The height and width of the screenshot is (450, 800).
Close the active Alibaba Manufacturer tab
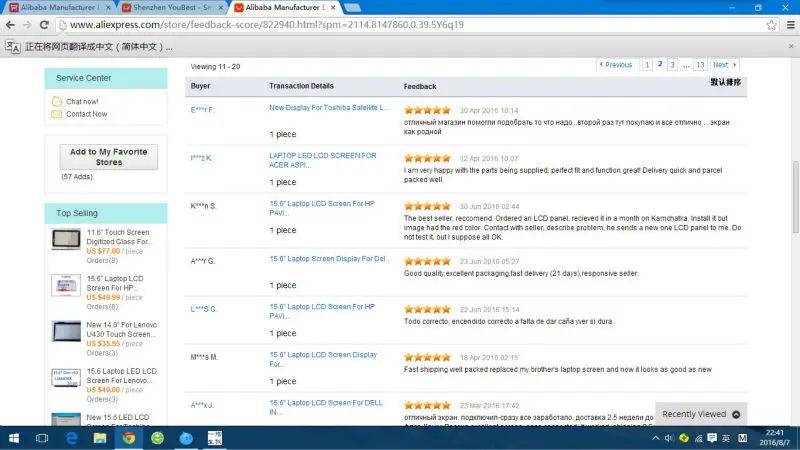click(333, 8)
